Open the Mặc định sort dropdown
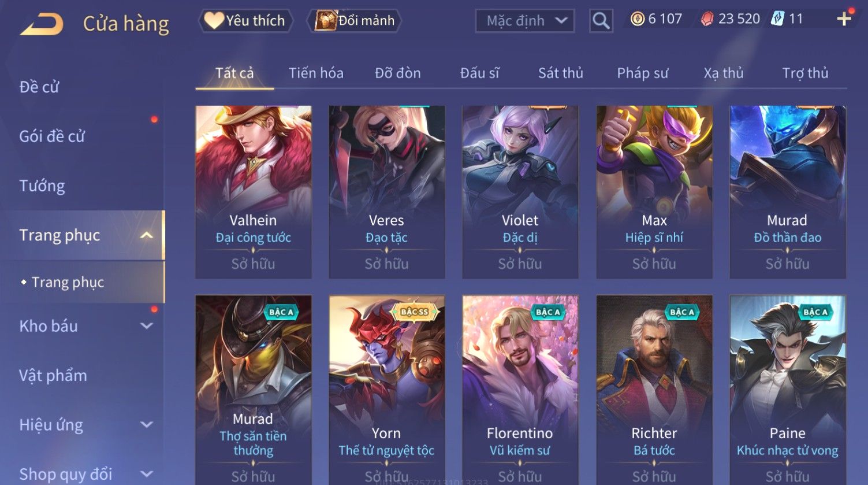 click(524, 21)
